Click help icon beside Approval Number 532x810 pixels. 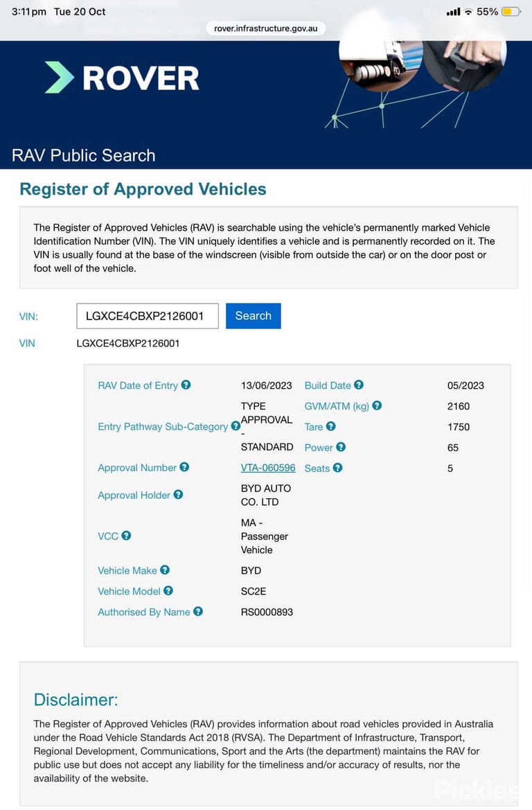[x=184, y=467]
